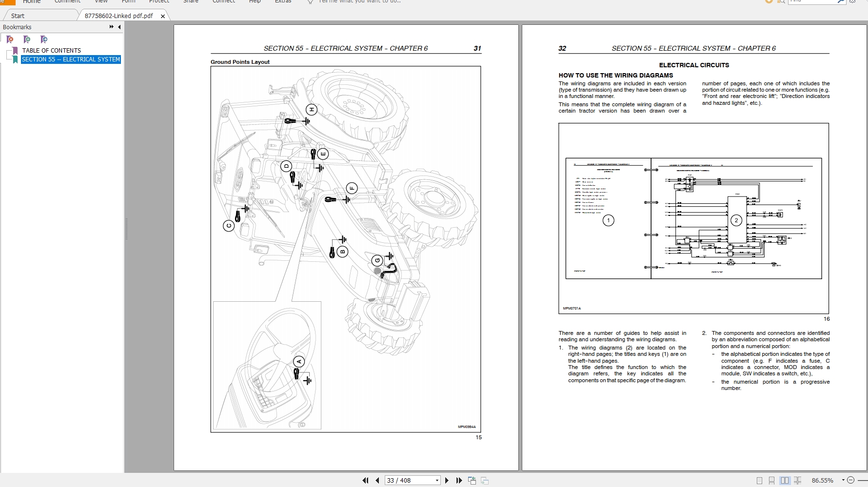The width and height of the screenshot is (868, 487).
Task: Click the wiring diagram figure on page 32
Action: [x=693, y=218]
